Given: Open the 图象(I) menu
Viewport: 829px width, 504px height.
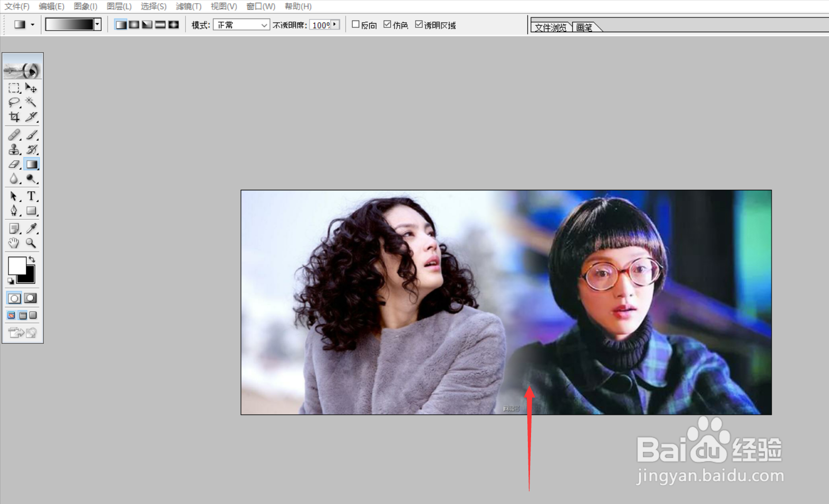Looking at the screenshot, I should coord(85,6).
